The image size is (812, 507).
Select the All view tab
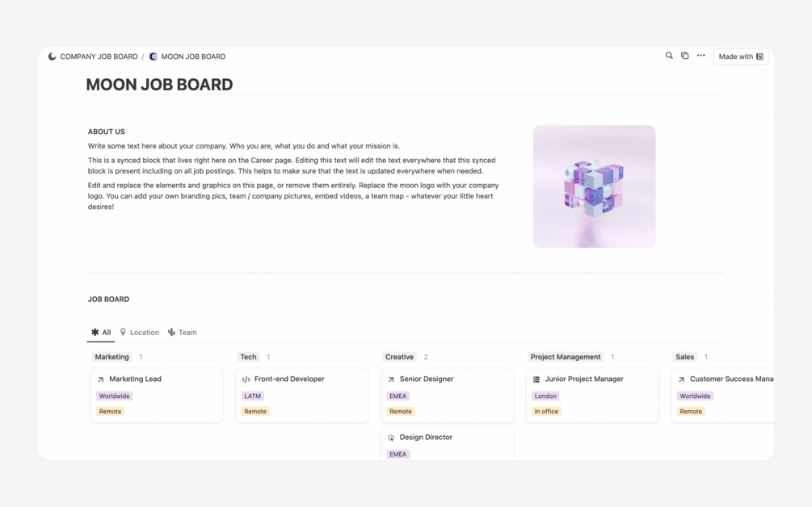point(101,333)
